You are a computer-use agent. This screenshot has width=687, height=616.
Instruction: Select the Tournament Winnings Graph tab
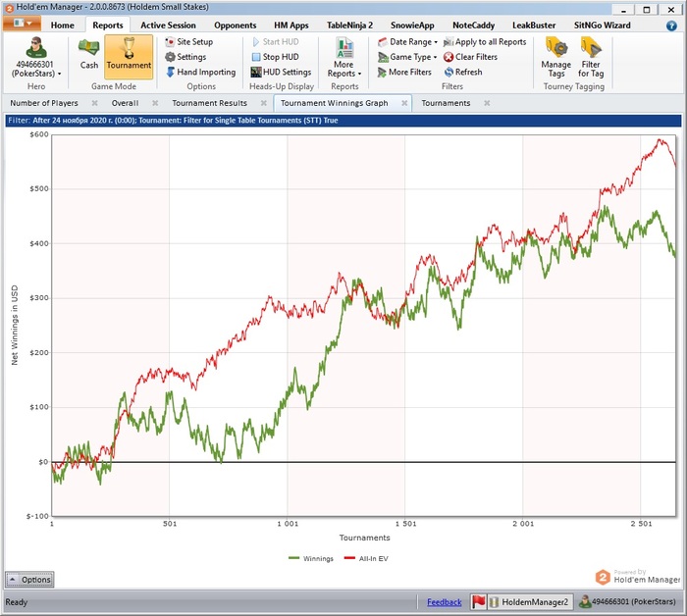[335, 103]
